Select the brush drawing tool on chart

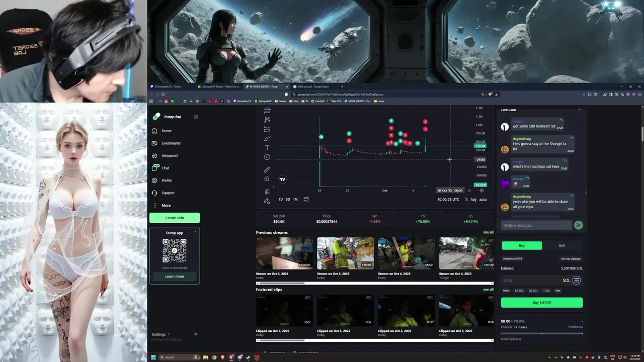(267, 138)
